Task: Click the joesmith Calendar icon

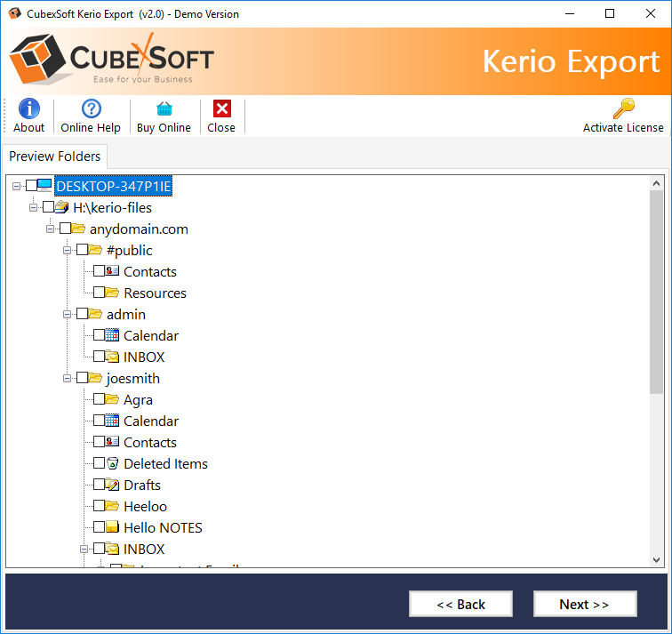Action: (x=112, y=420)
